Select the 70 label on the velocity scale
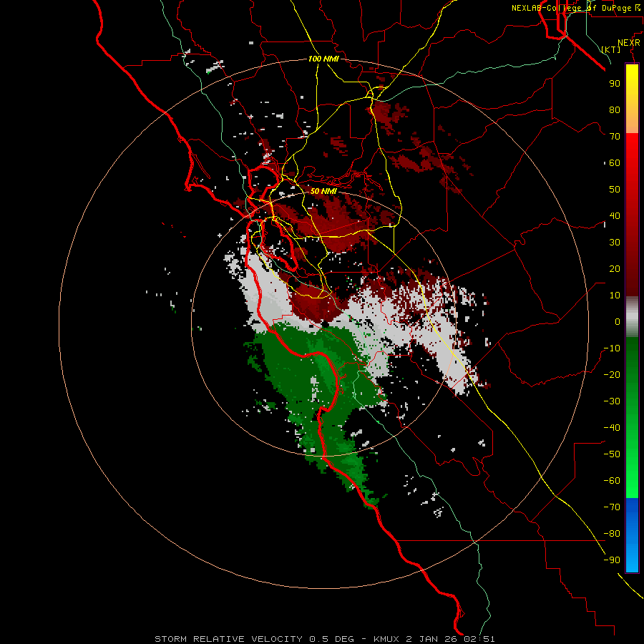 [x=615, y=137]
